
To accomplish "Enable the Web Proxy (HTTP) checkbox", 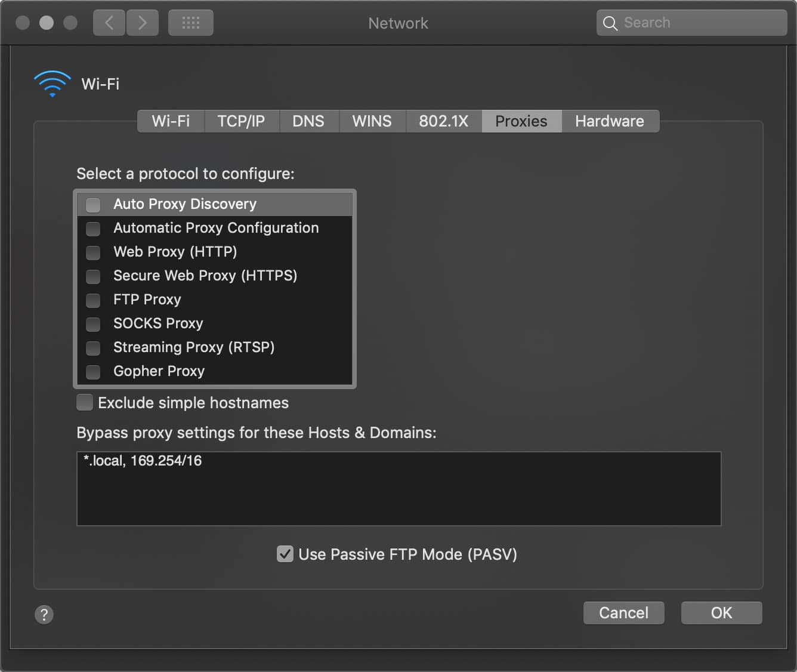I will [x=93, y=252].
